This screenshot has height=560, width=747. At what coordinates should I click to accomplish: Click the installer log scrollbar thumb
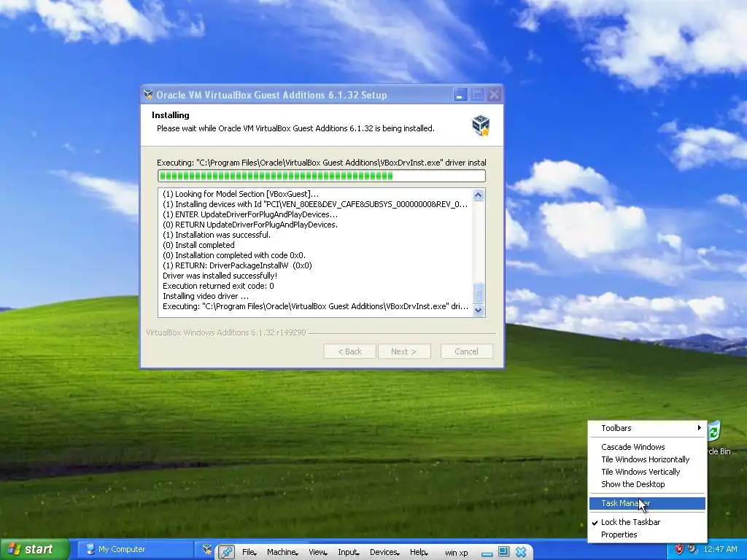click(x=479, y=293)
